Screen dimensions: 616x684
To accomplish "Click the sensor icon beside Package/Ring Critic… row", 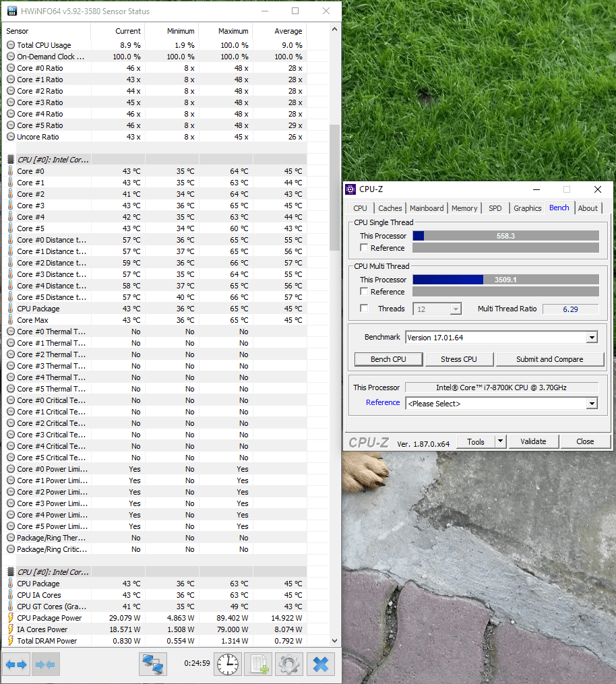I will [11, 549].
